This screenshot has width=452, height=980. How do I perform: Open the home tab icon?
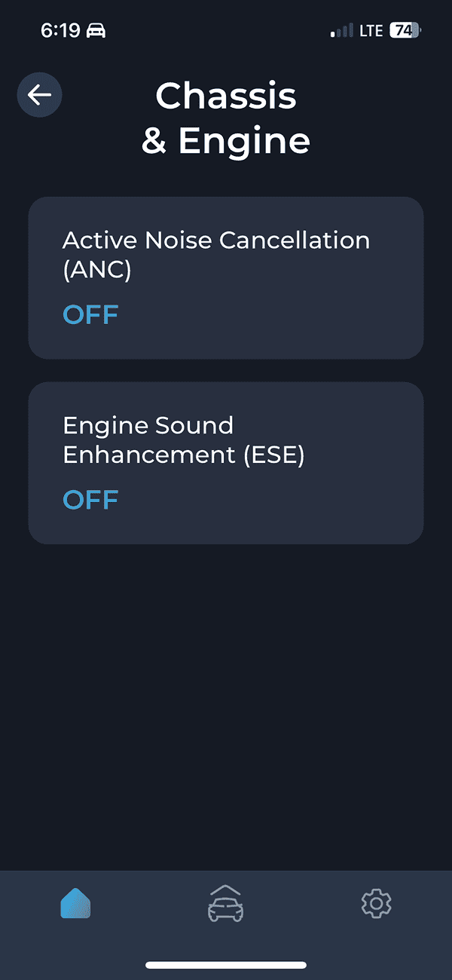coord(75,902)
